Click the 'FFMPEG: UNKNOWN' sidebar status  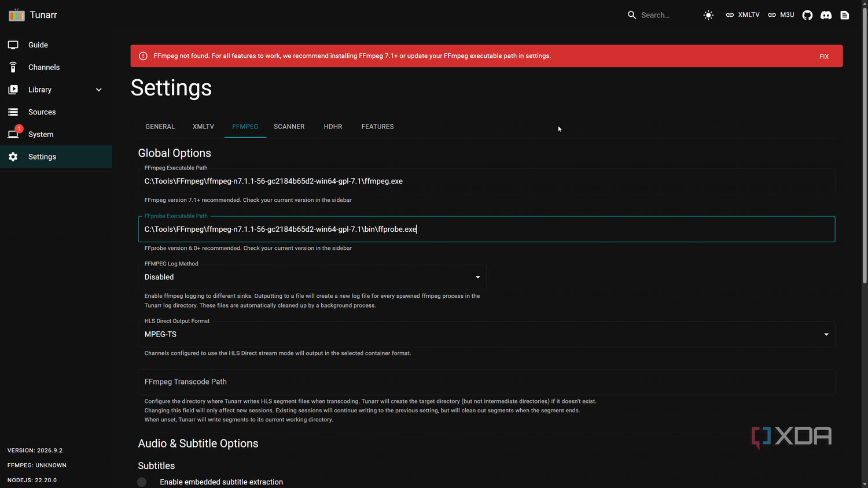click(37, 465)
